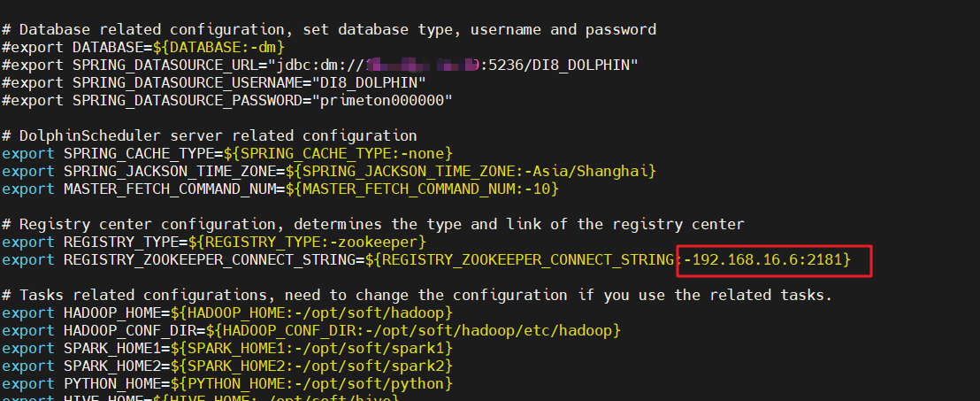Click the "DolphinScheduler server related configuration" comment
This screenshot has height=401, width=980.
point(210,135)
